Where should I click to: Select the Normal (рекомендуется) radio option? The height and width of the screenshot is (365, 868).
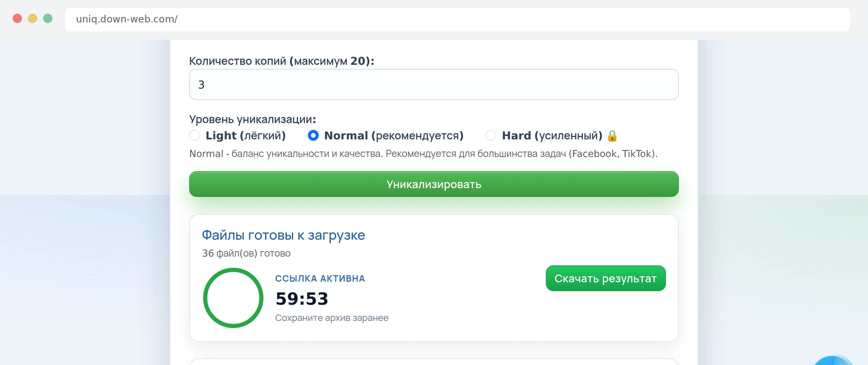click(x=313, y=136)
